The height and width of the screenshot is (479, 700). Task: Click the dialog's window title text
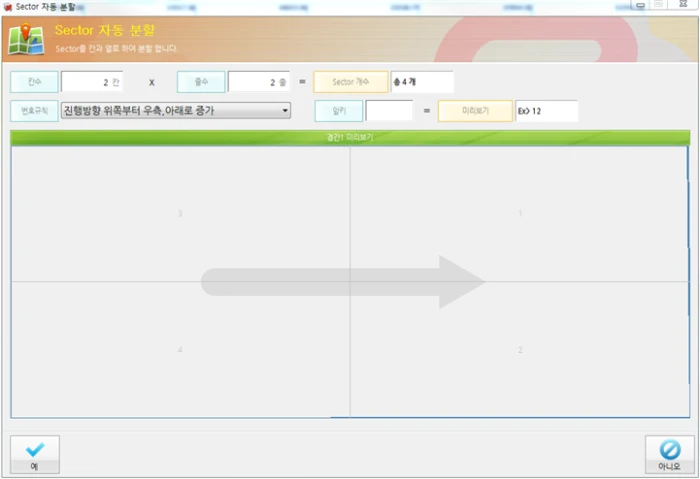pyautogui.click(x=45, y=7)
